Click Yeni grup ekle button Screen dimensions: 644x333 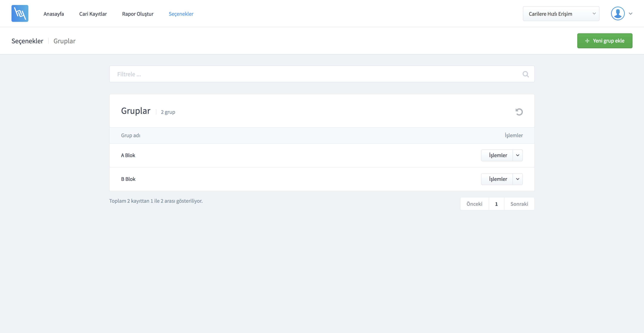click(605, 41)
